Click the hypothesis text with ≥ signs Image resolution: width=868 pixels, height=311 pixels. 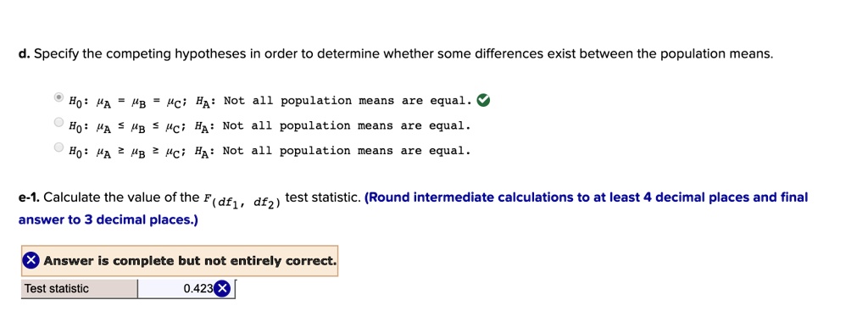coord(270,151)
